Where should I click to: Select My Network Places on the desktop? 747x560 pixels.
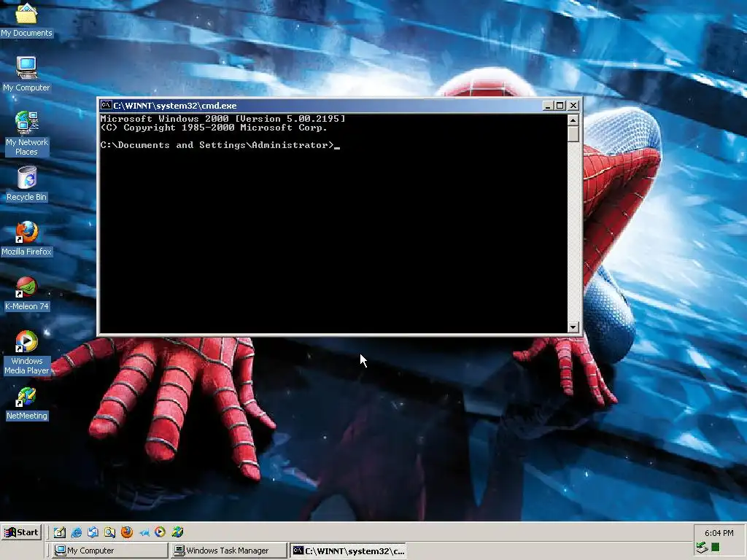click(x=26, y=133)
